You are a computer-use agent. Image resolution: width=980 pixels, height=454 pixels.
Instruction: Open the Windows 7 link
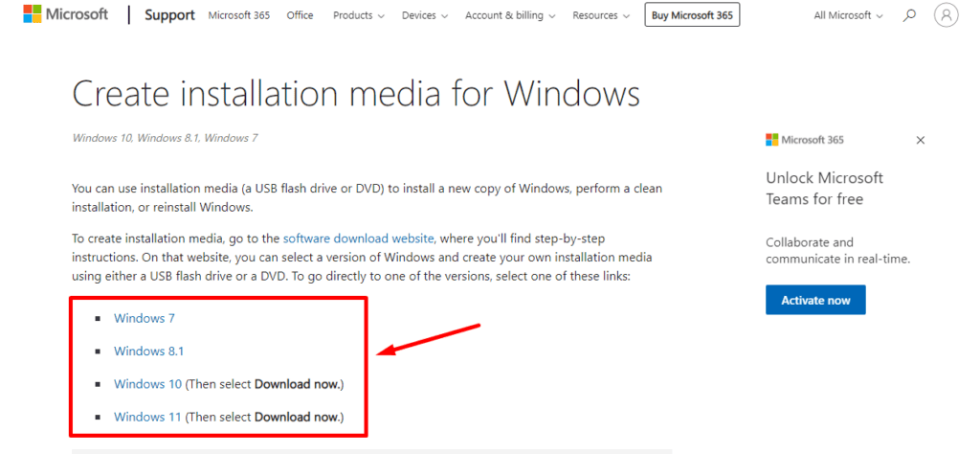(145, 318)
